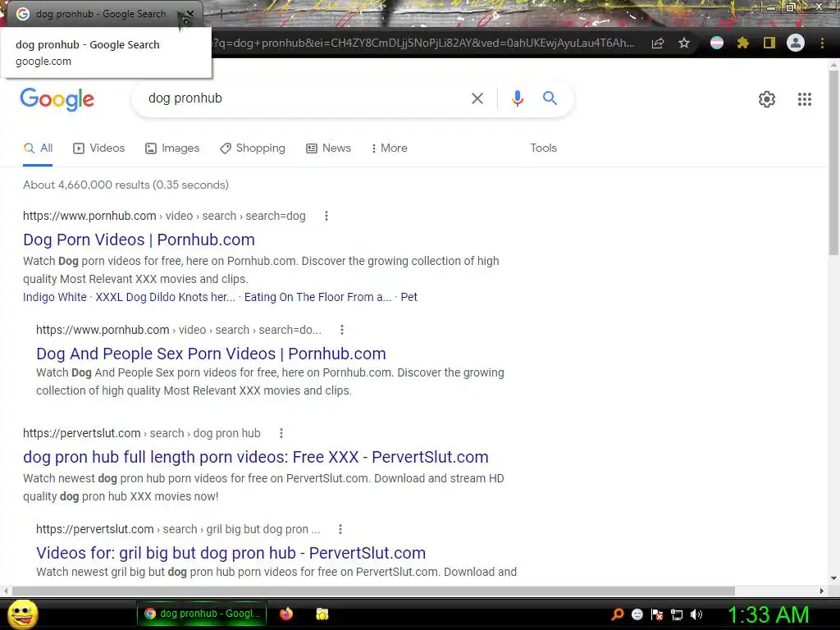Open the smiley-face start menu

pyautogui.click(x=22, y=614)
